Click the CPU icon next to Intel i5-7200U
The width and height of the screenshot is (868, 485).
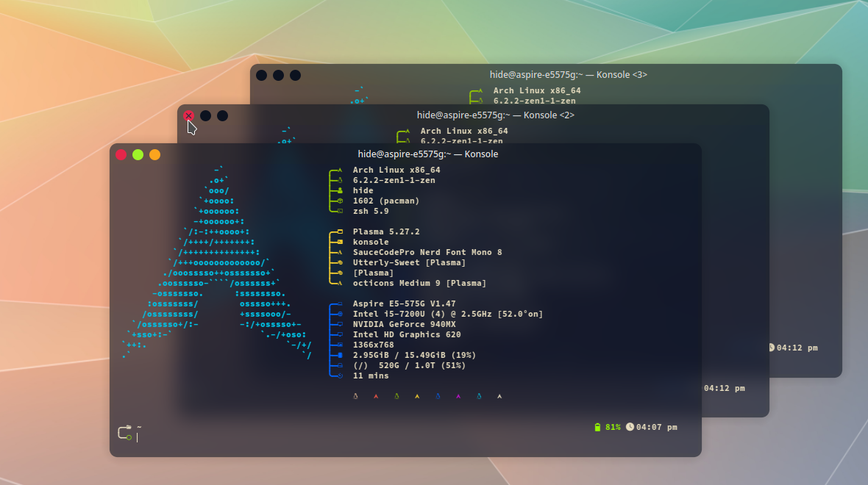[x=340, y=314]
